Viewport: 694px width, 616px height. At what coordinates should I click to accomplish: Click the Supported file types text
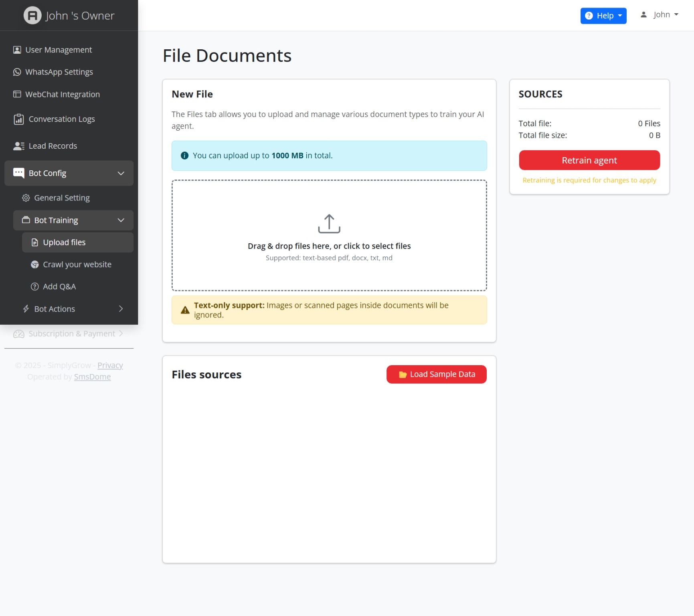coord(329,258)
